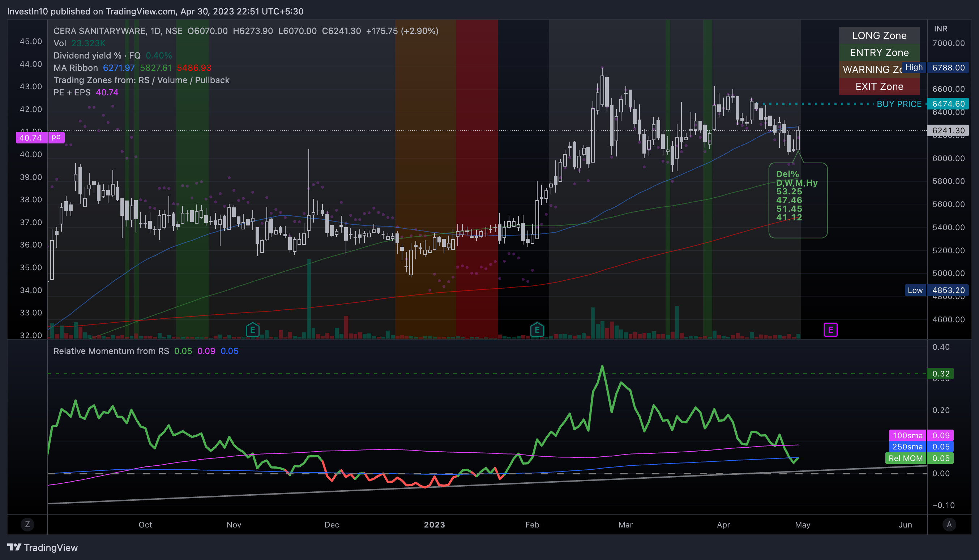Viewport: 979px width, 560px height.
Task: Open the TradingView logo link
Action: point(42,547)
